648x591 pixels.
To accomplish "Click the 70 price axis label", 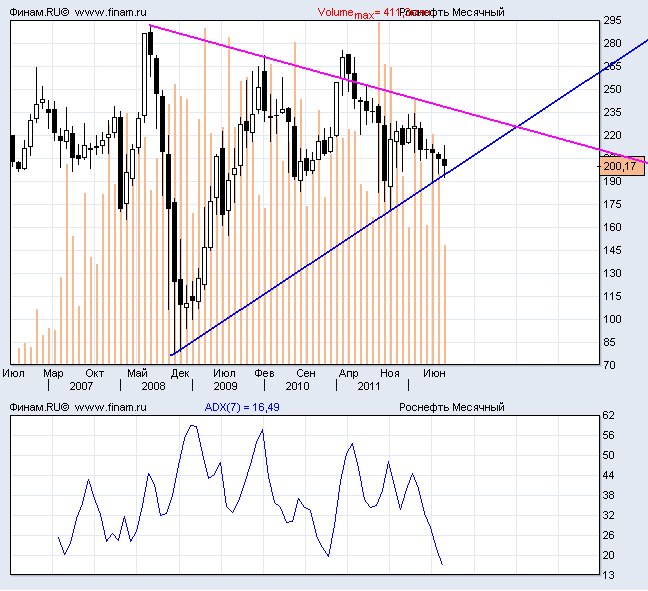I will click(610, 365).
